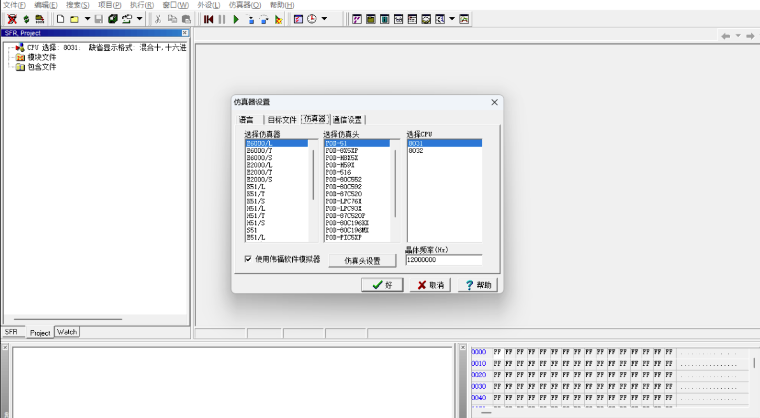Click the breakpoint window icon left of the clock
The height and width of the screenshot is (418, 760).
(299, 19)
